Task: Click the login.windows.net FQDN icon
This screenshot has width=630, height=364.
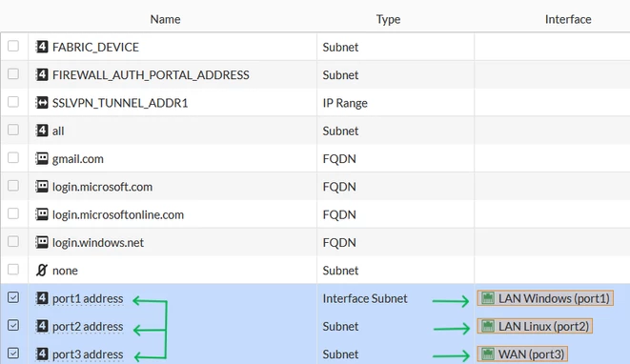Action: click(x=42, y=242)
